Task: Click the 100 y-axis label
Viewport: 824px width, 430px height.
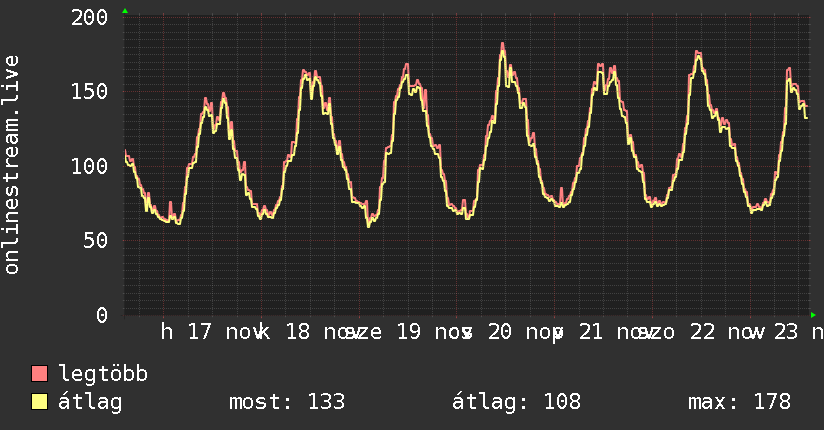Action: [91, 166]
